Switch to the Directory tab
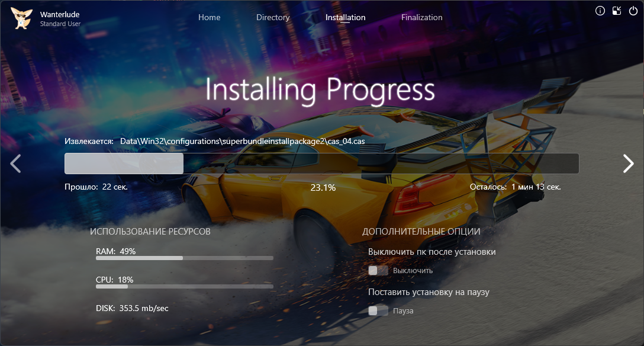Viewport: 644px width, 346px height. pyautogui.click(x=273, y=18)
